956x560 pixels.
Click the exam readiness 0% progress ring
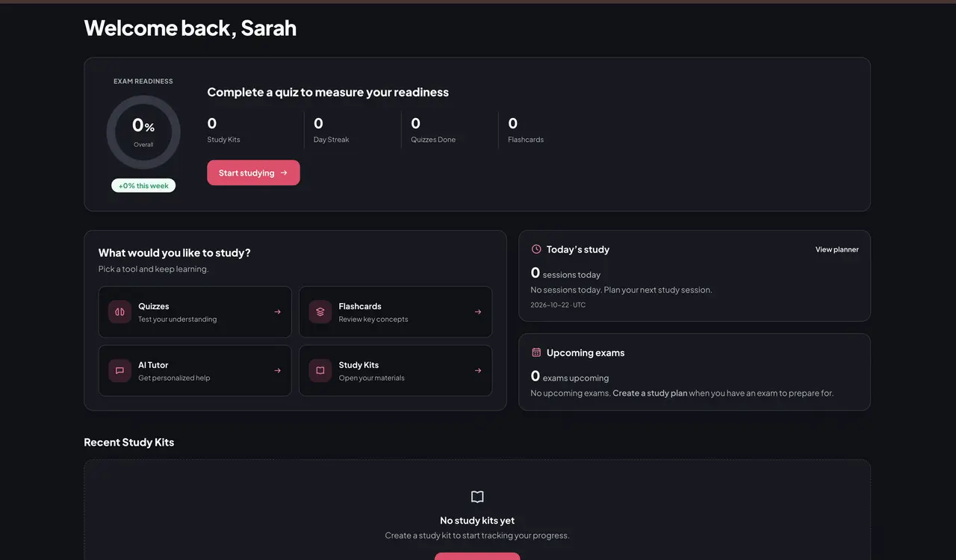pyautogui.click(x=143, y=132)
